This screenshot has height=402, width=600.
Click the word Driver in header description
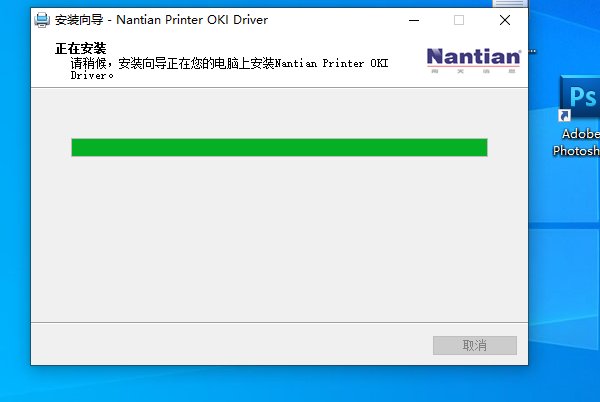coord(88,75)
